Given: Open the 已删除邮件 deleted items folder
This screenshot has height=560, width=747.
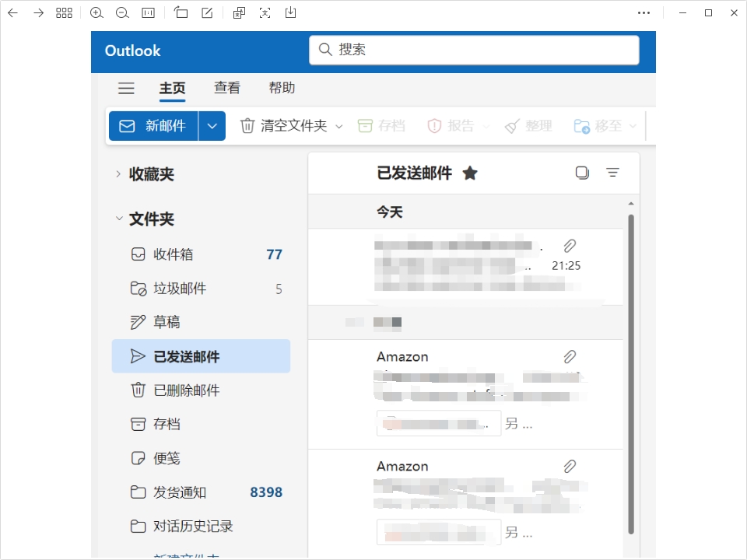Looking at the screenshot, I should pos(201,390).
